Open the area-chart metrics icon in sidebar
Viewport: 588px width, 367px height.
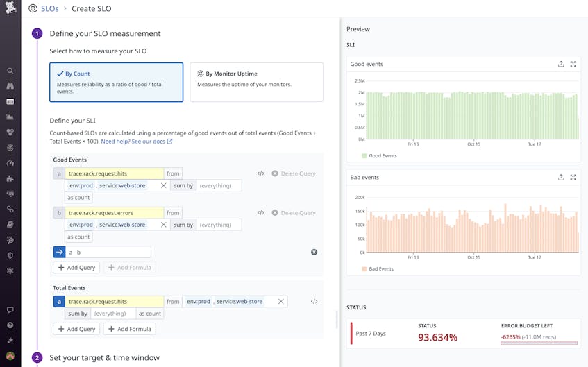(10, 117)
